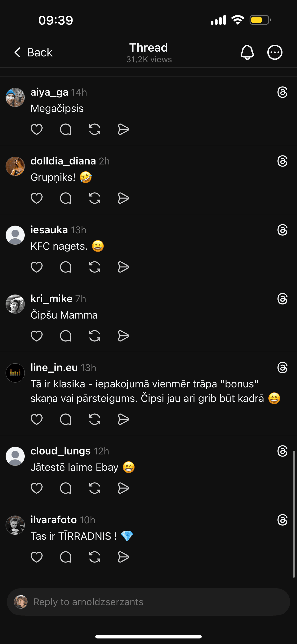
Task: Open Threads icon beside cloud_lungs comment
Action: click(282, 451)
